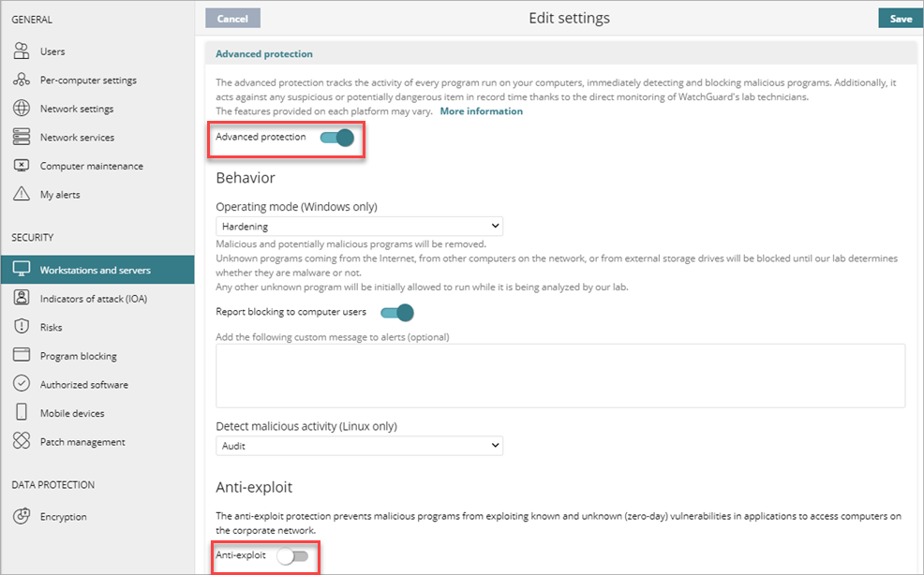
Task: Click the Computer maintenance icon
Action: click(22, 166)
